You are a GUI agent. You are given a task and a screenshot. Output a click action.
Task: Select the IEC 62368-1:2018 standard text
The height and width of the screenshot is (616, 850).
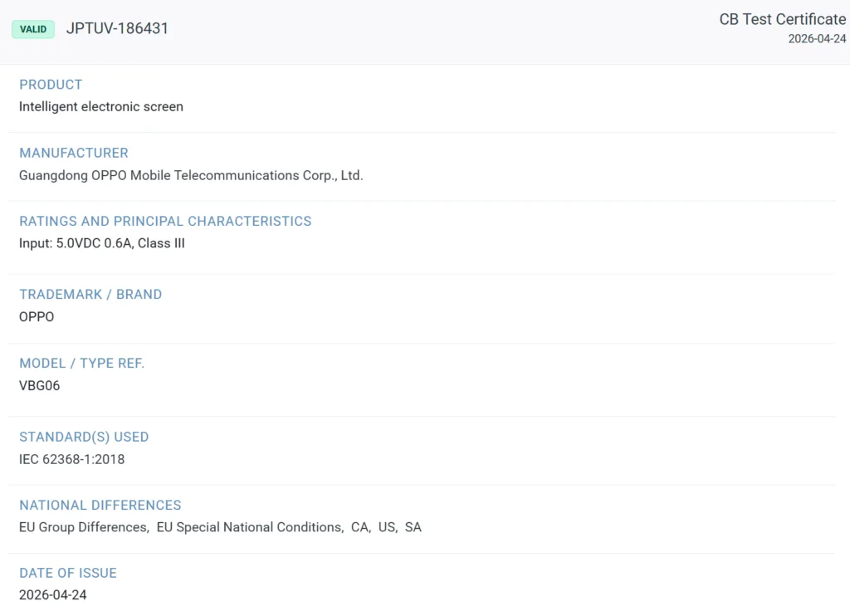(x=72, y=459)
